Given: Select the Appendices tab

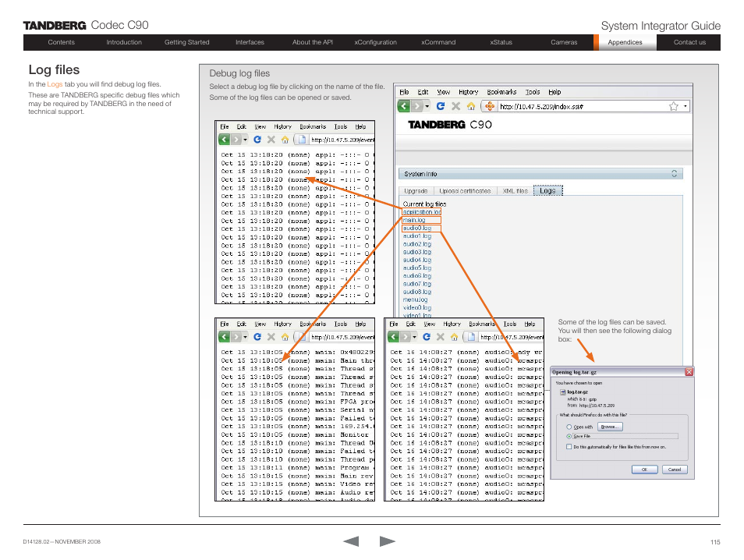Looking at the screenshot, I should coord(625,42).
